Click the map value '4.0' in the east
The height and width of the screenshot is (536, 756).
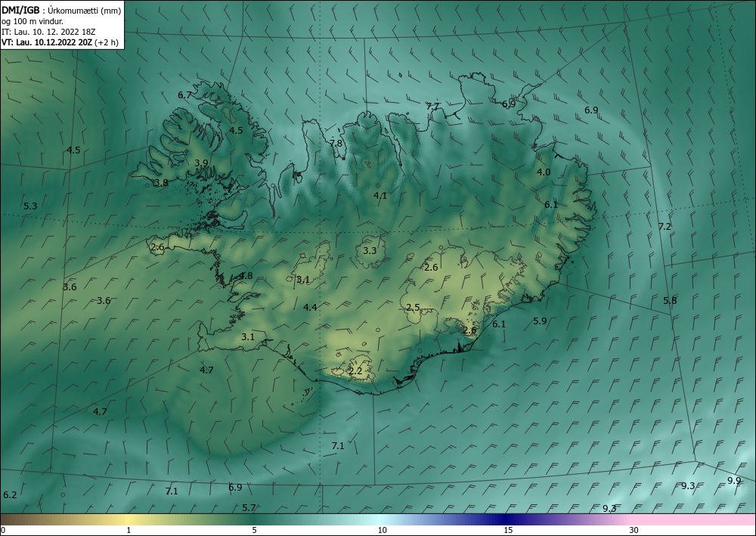(x=544, y=172)
